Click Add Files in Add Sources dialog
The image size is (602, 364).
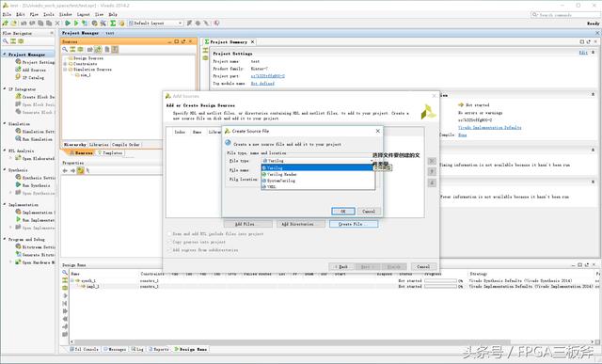pos(247,224)
